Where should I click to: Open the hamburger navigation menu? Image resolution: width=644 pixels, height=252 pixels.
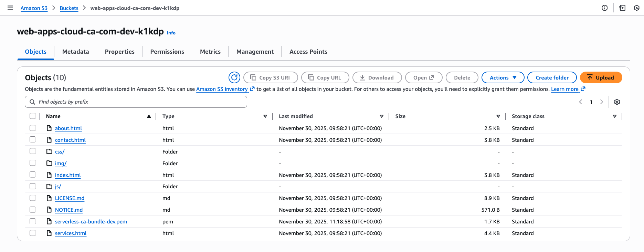click(x=10, y=8)
